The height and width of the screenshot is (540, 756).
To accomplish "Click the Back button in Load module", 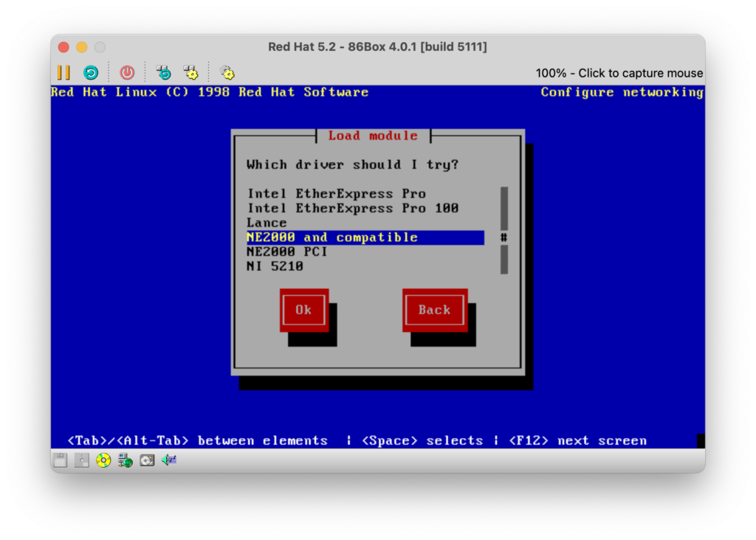I will coord(435,311).
